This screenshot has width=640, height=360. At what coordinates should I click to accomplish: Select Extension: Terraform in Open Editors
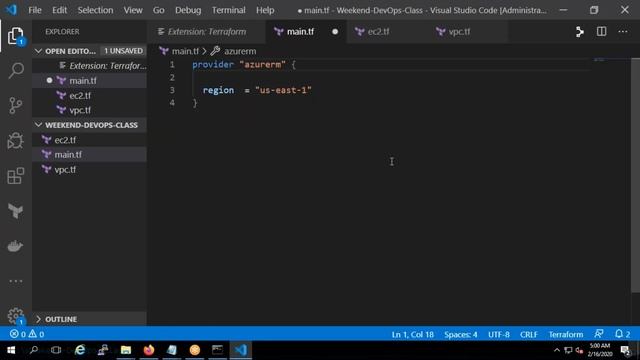[89, 66]
